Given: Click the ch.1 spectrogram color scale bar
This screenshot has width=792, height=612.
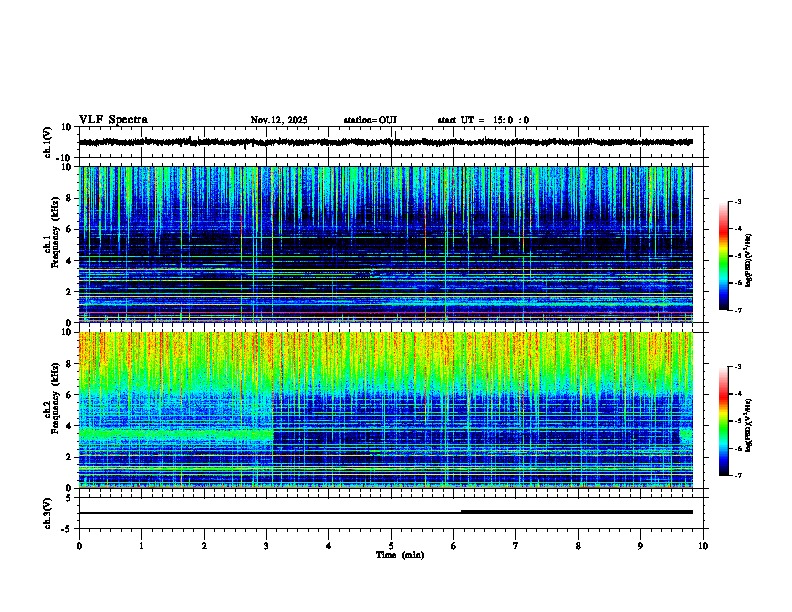Looking at the screenshot, I should coord(723,256).
